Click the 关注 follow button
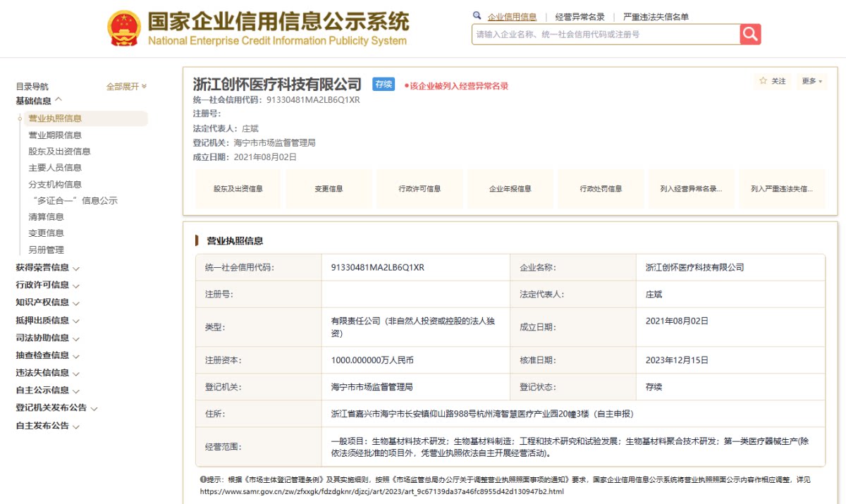The height and width of the screenshot is (504, 846). pyautogui.click(x=773, y=81)
